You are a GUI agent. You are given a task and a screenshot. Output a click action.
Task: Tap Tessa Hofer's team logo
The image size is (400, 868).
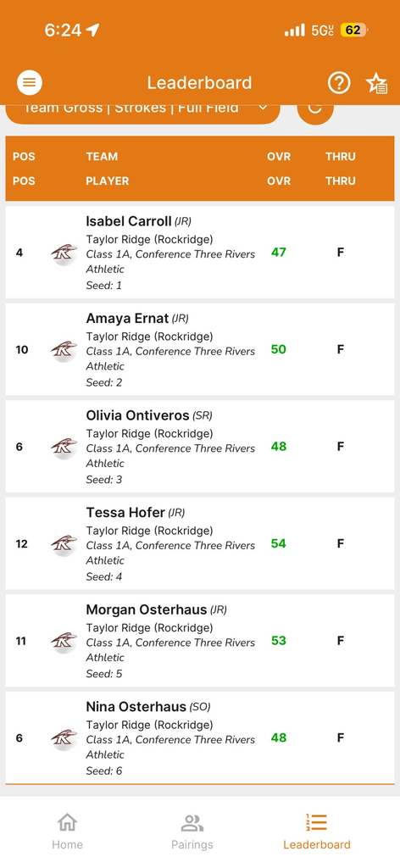coord(64,544)
